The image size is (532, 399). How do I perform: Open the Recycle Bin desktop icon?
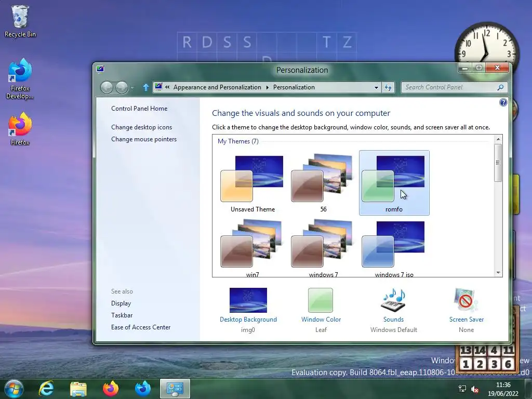coord(20,21)
